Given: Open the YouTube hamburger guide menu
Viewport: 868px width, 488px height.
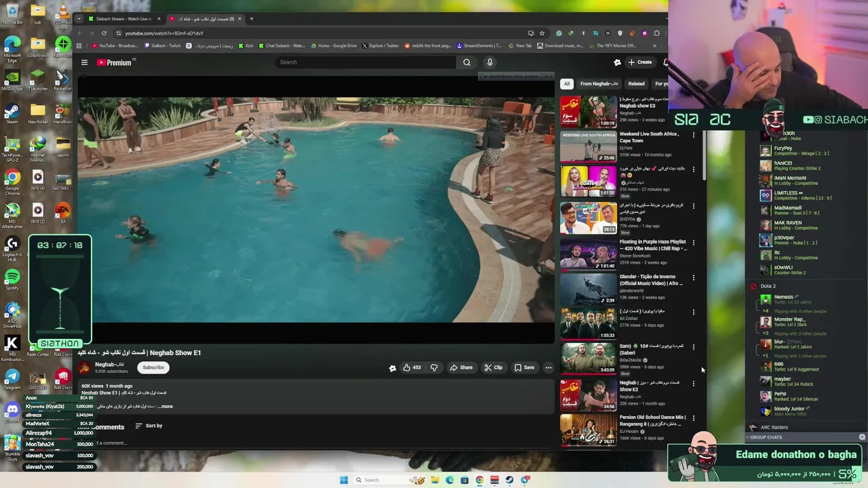Looking at the screenshot, I should [x=84, y=62].
